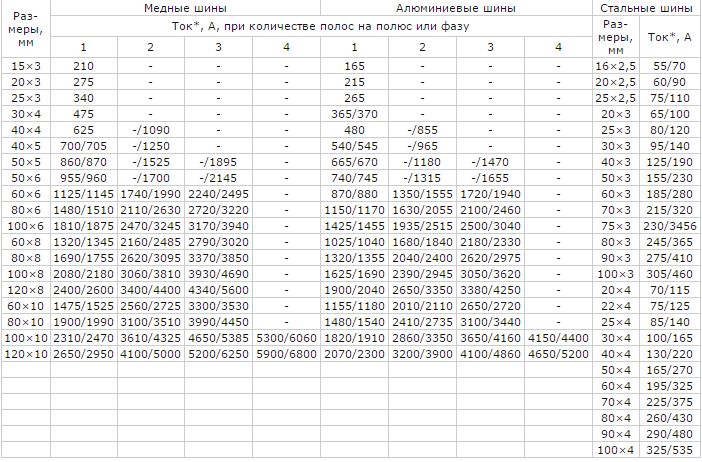This screenshot has width=702, height=462.
Task: Select the steel size cell 16×2,5
Action: 616,66
